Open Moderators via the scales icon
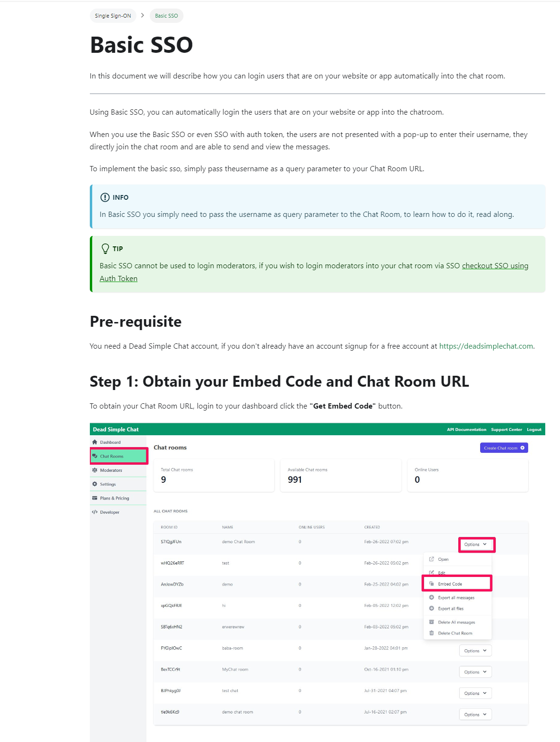 (95, 470)
